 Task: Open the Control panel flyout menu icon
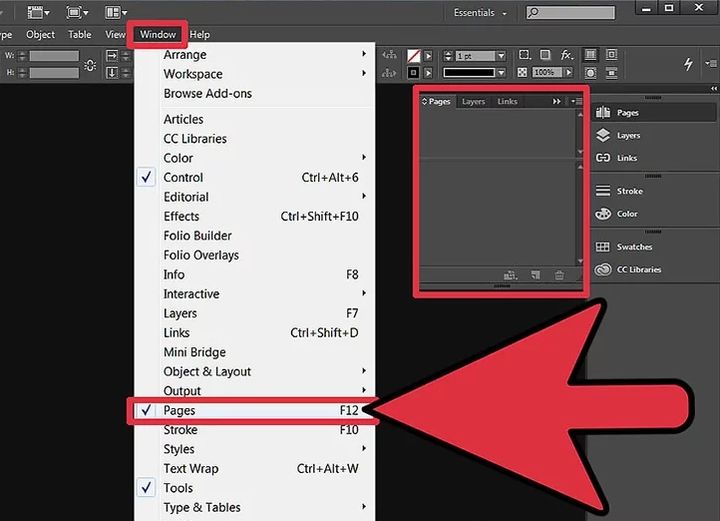(x=711, y=63)
